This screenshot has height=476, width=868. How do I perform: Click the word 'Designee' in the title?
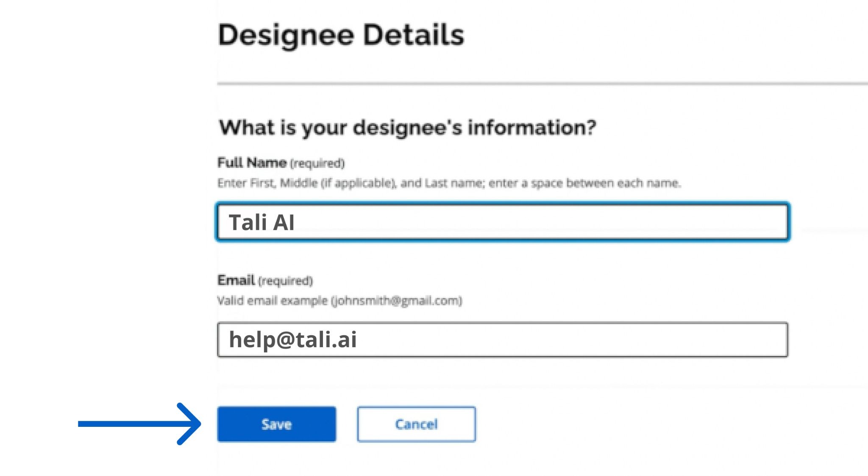(286, 36)
